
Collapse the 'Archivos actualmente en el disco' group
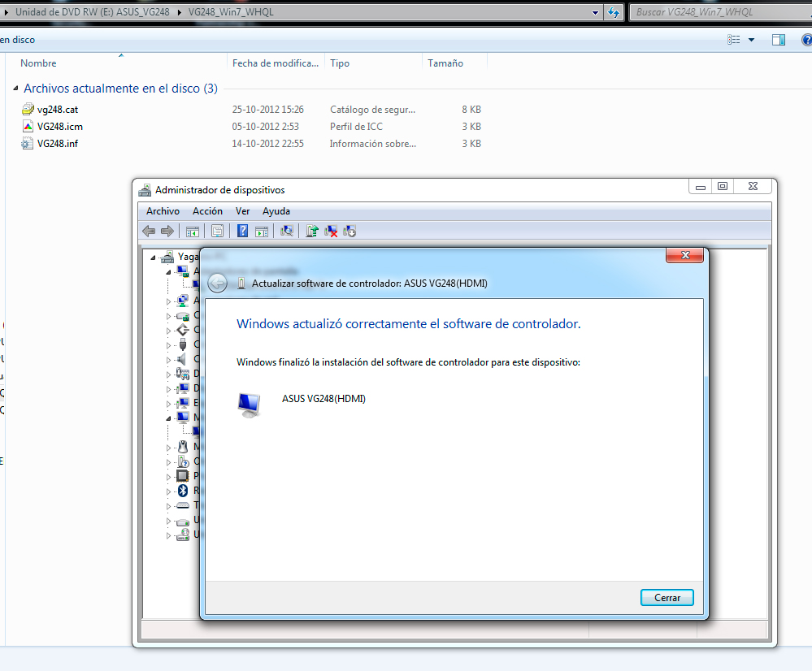pos(15,89)
